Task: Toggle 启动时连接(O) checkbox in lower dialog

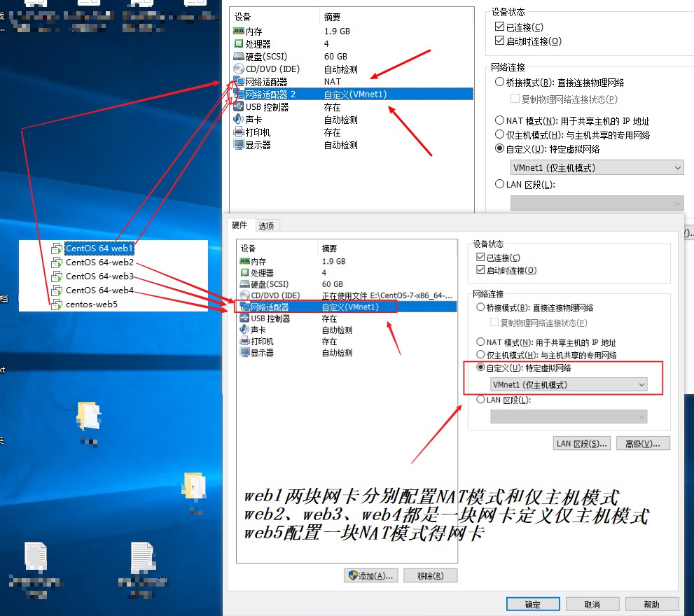Action: coord(480,269)
